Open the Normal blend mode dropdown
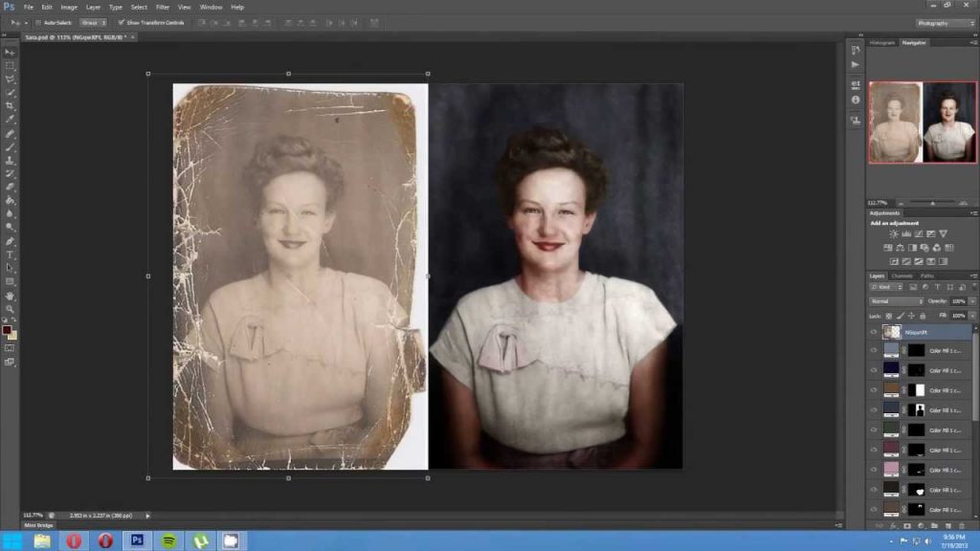Image resolution: width=980 pixels, height=551 pixels. point(897,301)
